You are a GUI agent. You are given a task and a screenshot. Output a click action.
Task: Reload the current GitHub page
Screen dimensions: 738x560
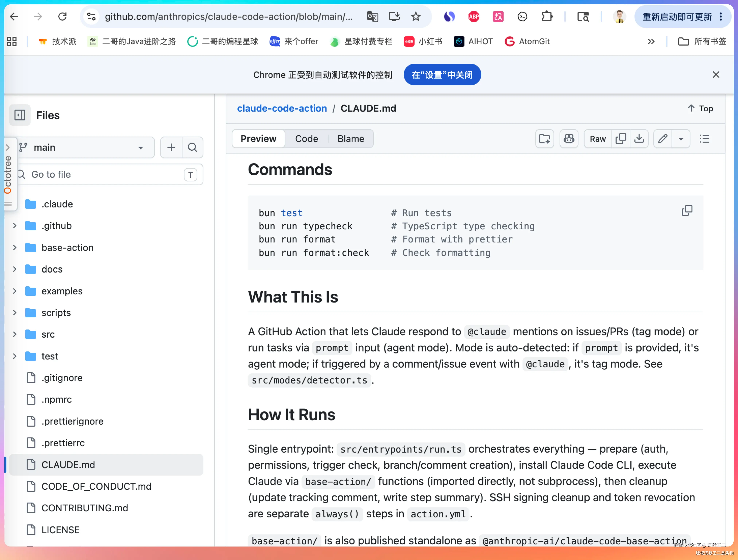(x=62, y=16)
